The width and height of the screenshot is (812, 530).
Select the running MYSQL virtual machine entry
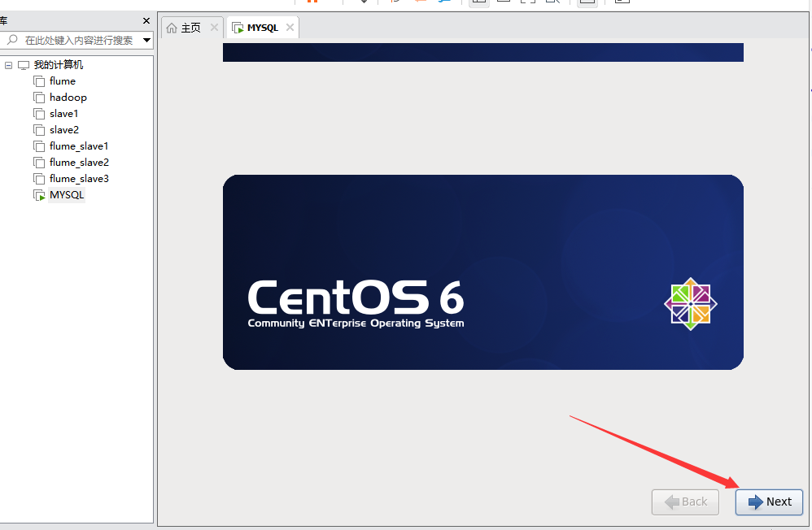(66, 195)
